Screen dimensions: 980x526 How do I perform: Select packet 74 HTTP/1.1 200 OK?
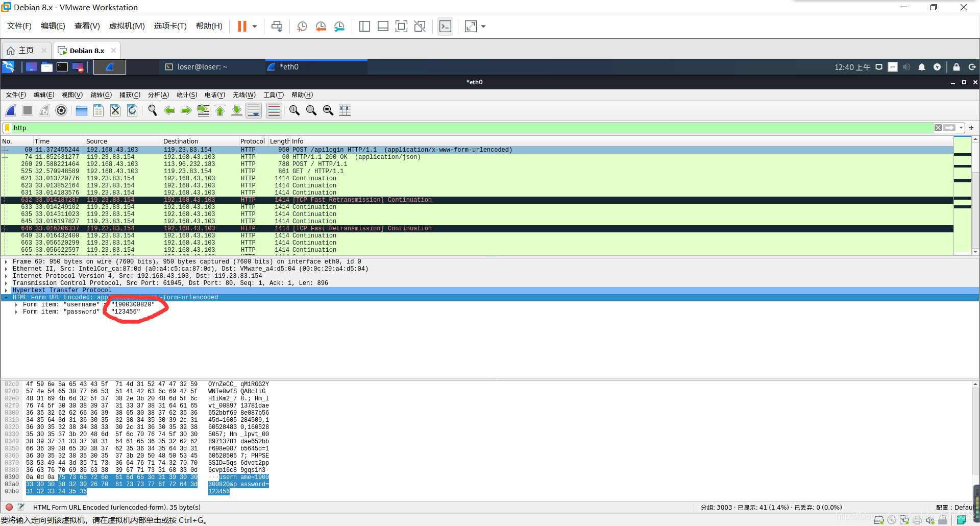(477, 157)
